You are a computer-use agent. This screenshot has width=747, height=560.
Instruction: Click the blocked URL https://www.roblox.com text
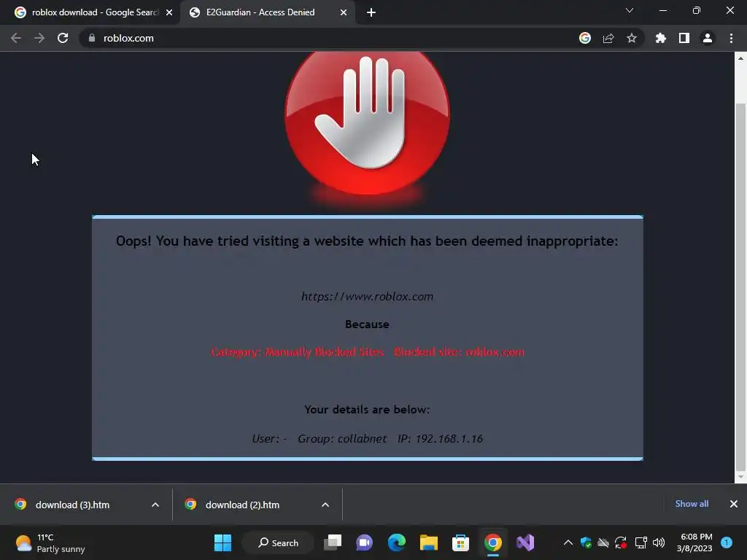point(368,297)
